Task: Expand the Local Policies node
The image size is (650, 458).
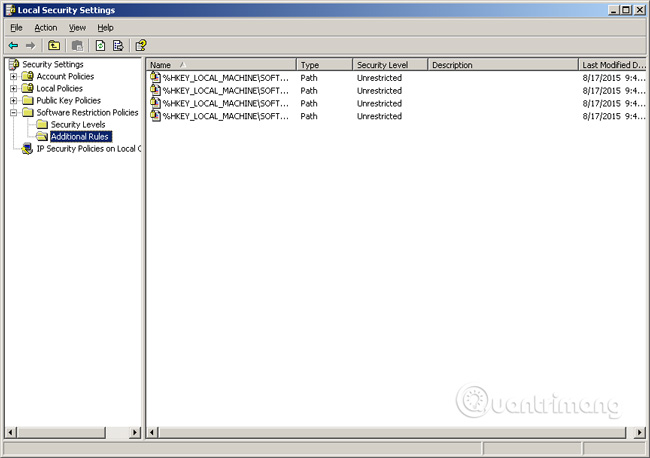Action: [14, 89]
